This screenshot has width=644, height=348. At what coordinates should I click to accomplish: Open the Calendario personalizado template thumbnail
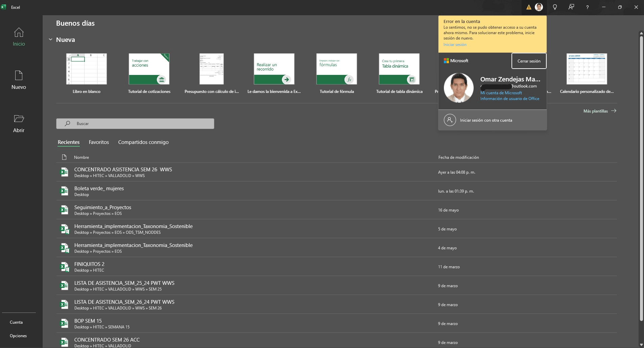[587, 69]
